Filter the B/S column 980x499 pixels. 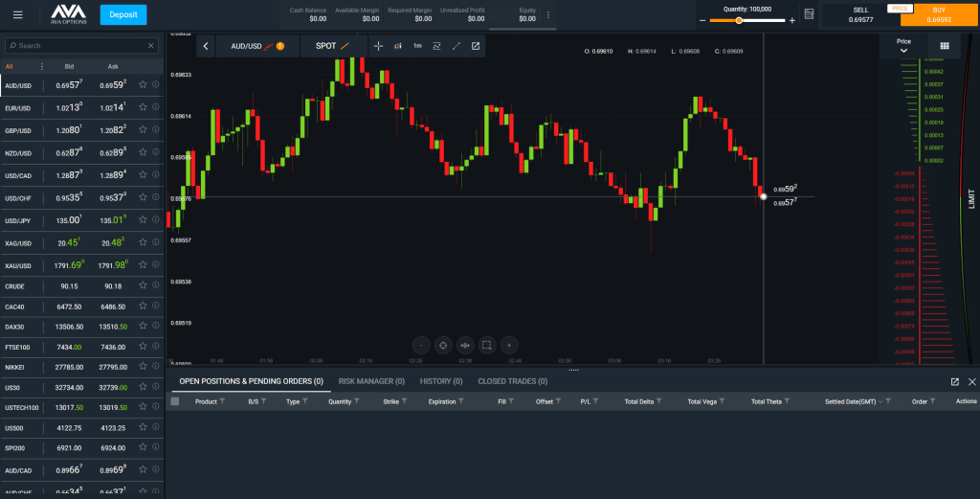(263, 401)
